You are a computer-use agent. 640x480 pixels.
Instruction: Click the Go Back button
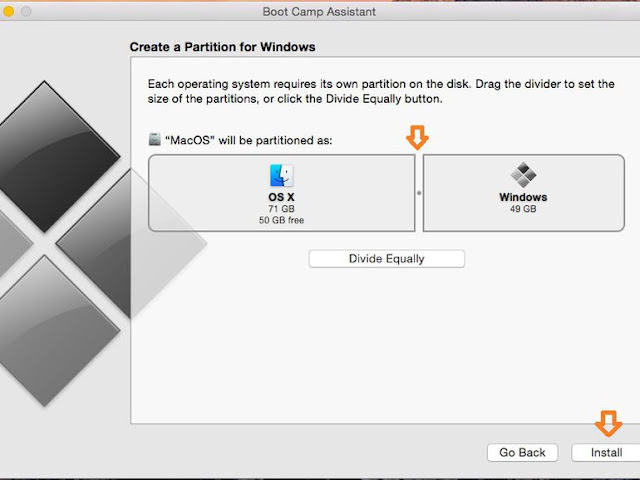pos(522,453)
